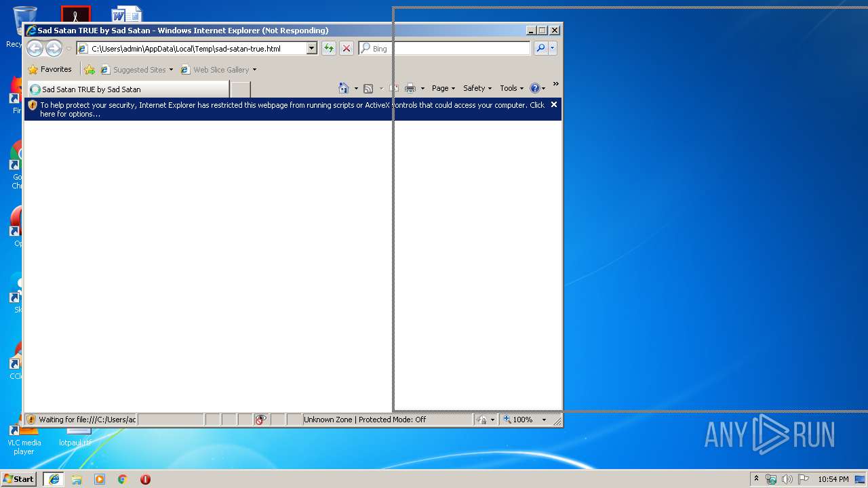Click the 100% zoom level button
The width and height of the screenshot is (868, 488).
click(518, 420)
